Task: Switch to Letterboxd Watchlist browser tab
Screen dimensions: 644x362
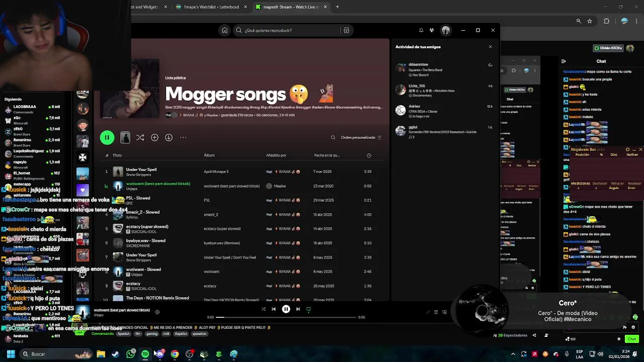Action: tap(211, 7)
